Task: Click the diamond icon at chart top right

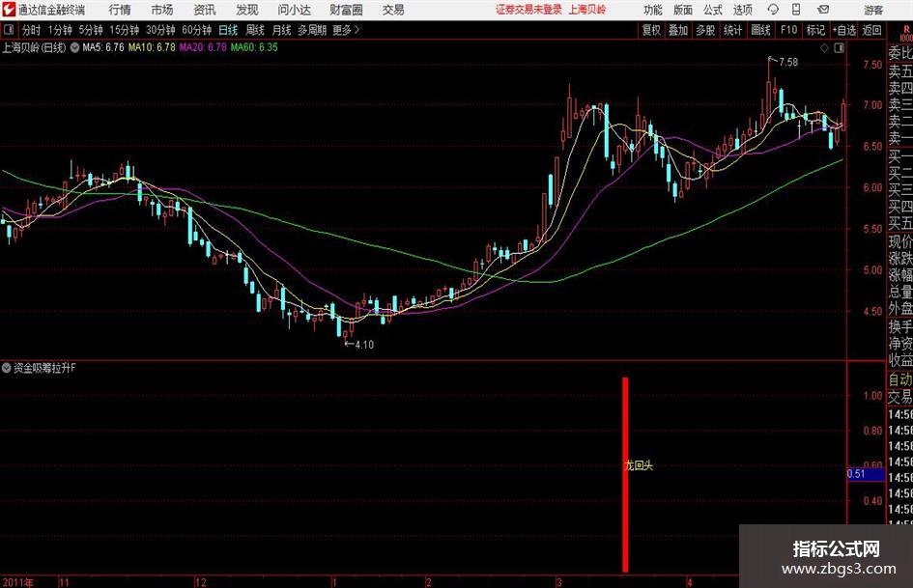Action: (x=824, y=48)
